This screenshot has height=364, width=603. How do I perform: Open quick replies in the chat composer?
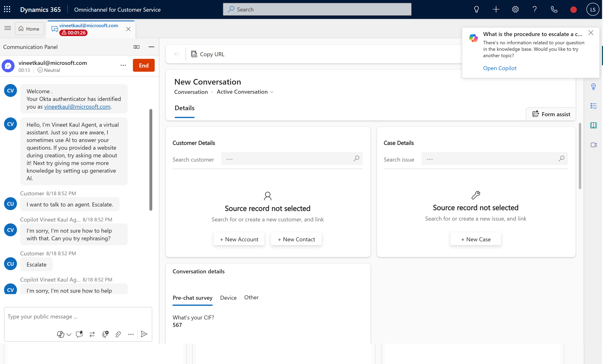tap(79, 334)
